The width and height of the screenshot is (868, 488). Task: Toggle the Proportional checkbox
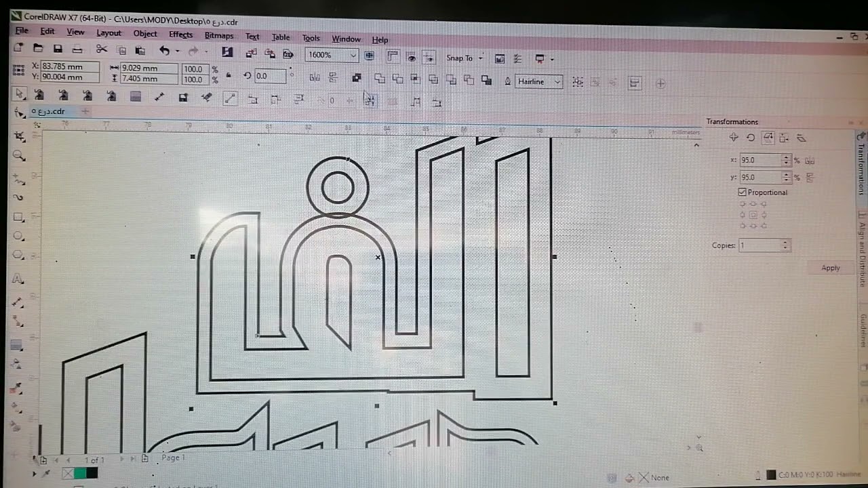[743, 192]
